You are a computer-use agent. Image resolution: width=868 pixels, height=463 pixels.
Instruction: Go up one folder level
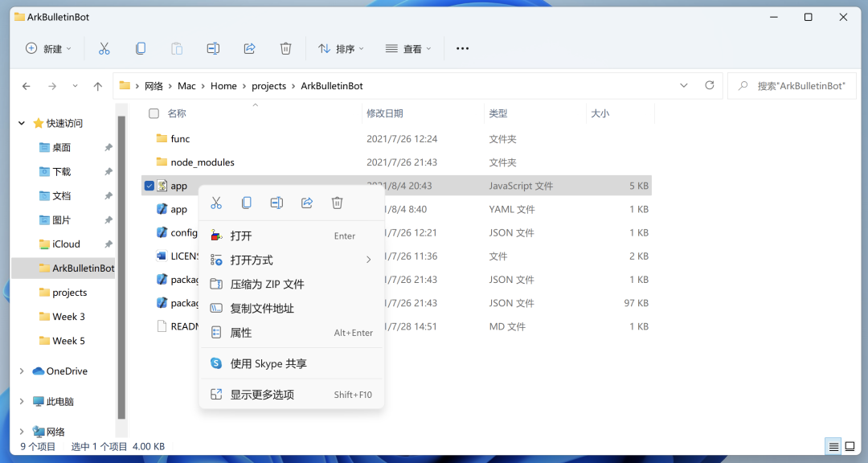(98, 86)
